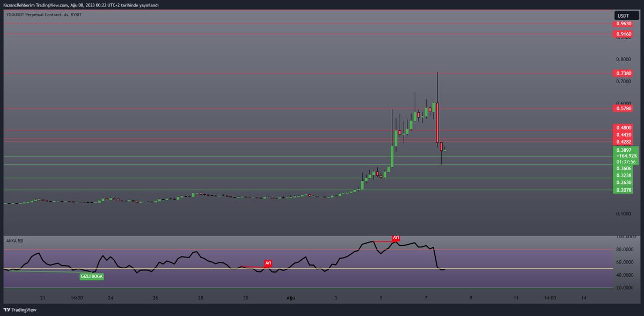
Task: Select the 0.9160 red price label
Action: point(624,34)
